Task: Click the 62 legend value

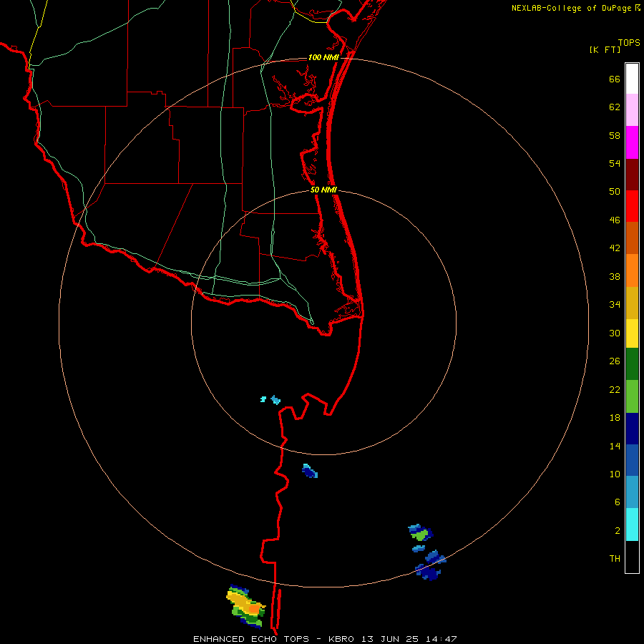Action: click(615, 107)
